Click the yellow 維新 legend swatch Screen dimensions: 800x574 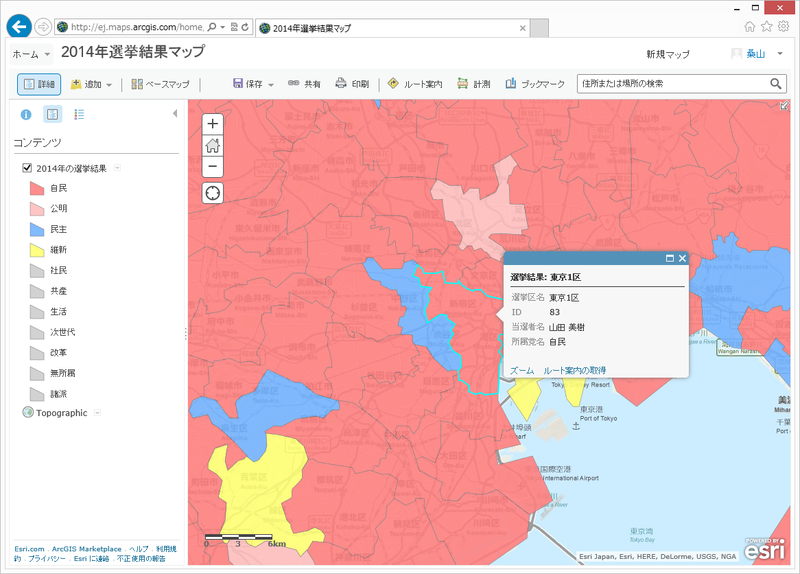pos(34,249)
